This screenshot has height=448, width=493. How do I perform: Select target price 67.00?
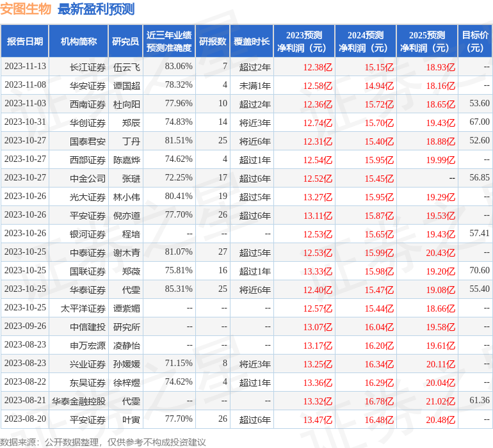point(480,122)
